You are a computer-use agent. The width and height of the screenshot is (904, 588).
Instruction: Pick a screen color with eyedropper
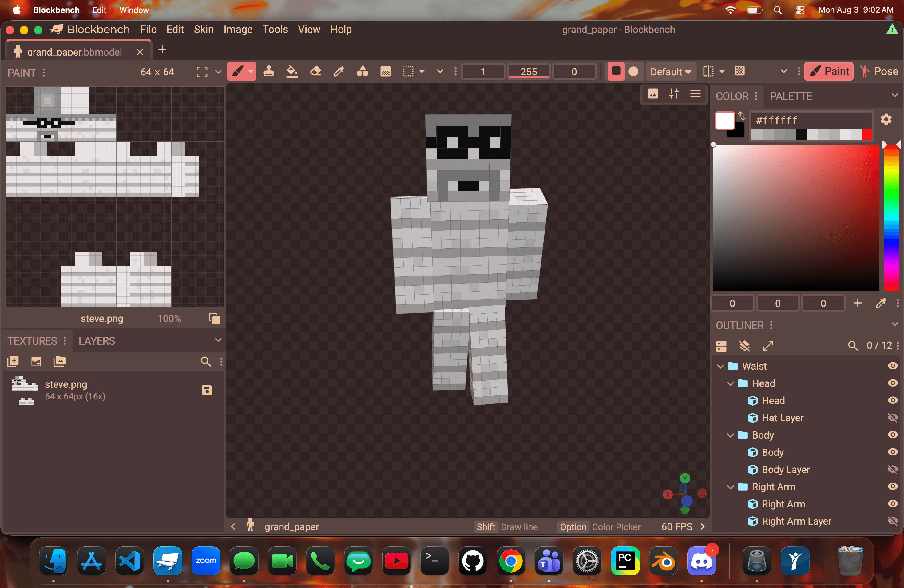pyautogui.click(x=881, y=303)
